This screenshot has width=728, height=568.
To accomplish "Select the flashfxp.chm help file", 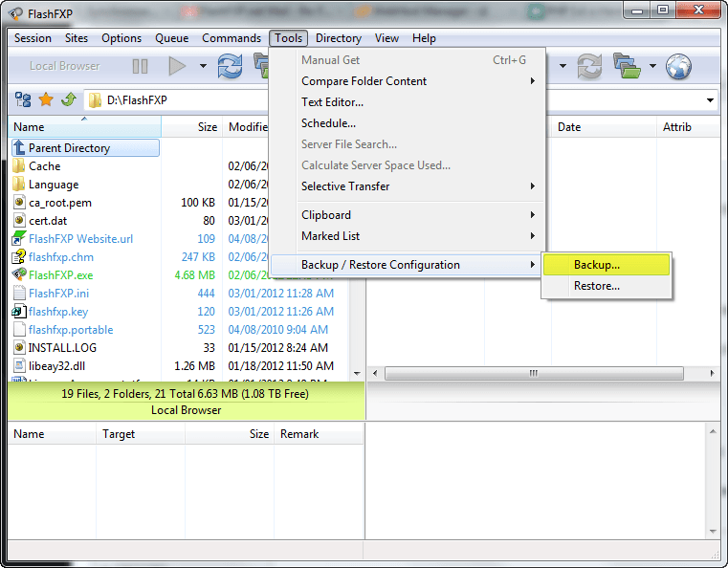I will coord(61,257).
